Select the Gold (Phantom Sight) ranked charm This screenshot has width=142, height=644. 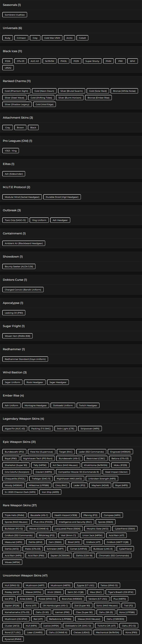16,91
